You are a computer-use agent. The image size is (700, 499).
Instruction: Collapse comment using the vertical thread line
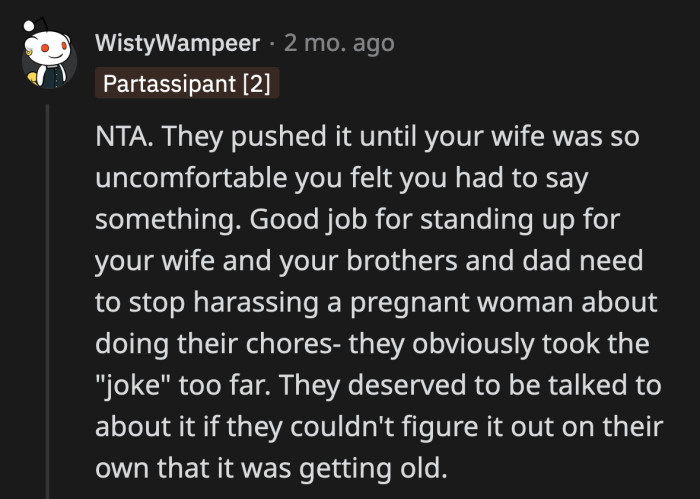coord(48,300)
